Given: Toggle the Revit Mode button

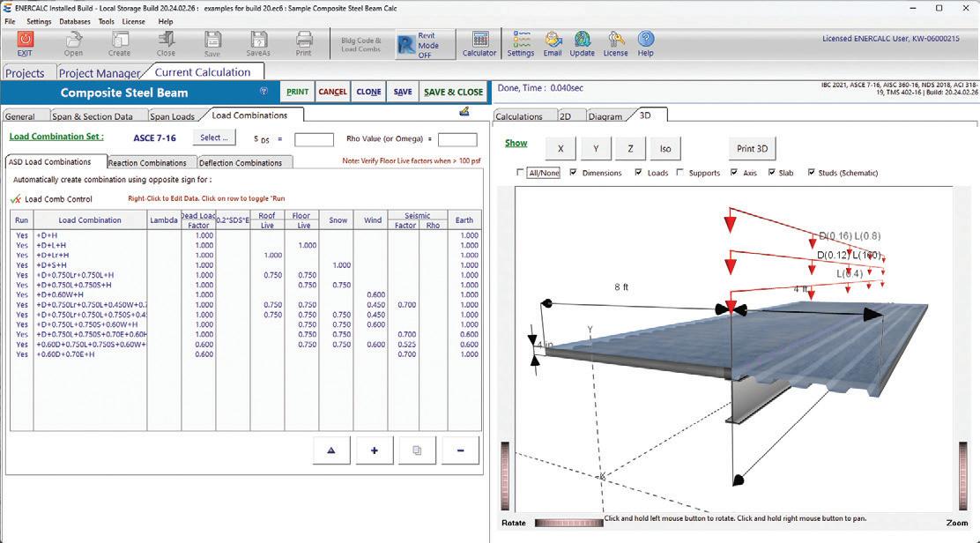Looking at the screenshot, I should point(426,45).
